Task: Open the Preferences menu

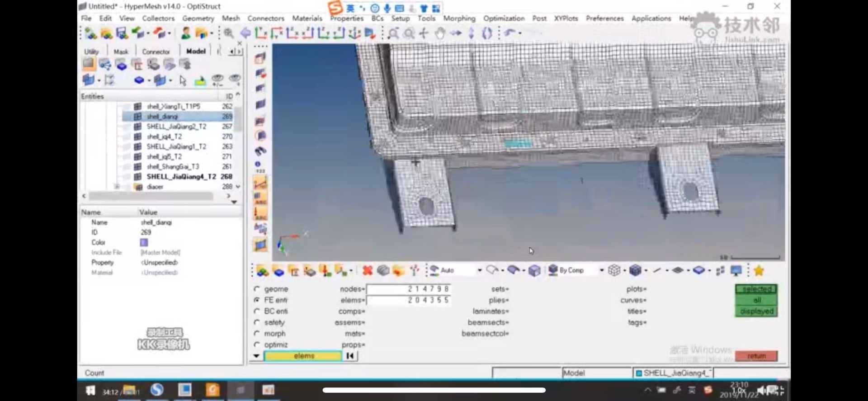Action: coord(604,18)
